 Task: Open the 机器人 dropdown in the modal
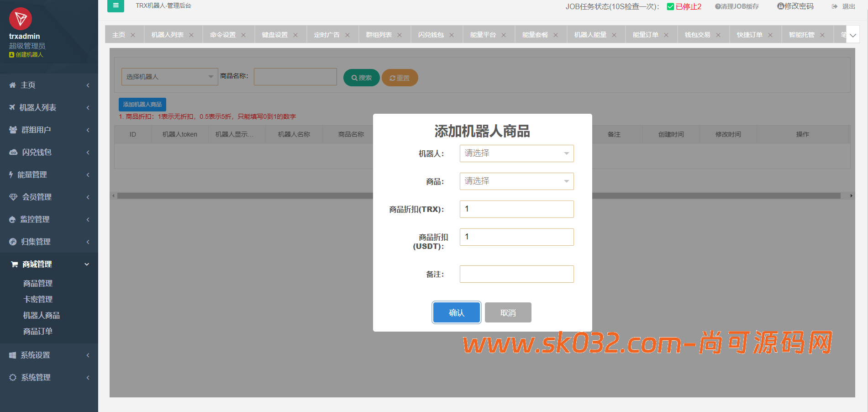click(516, 153)
